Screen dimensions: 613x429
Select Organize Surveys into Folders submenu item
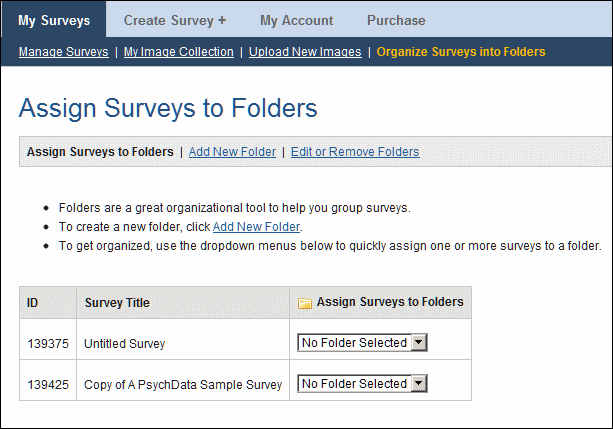(461, 52)
